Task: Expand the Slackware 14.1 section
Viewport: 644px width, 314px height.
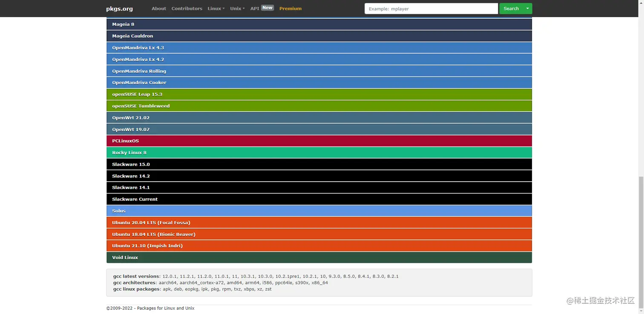Action: pyautogui.click(x=319, y=187)
